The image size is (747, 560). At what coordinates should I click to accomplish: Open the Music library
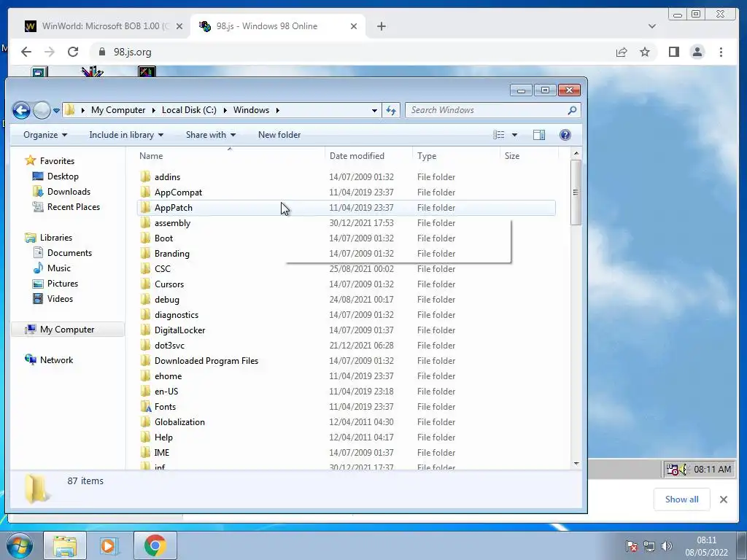pos(58,268)
